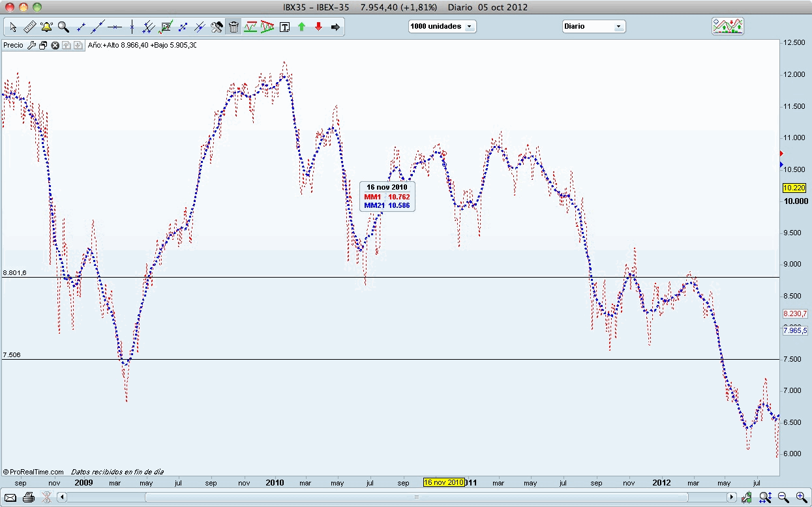Click the 10.220 yellow price label

click(x=794, y=188)
